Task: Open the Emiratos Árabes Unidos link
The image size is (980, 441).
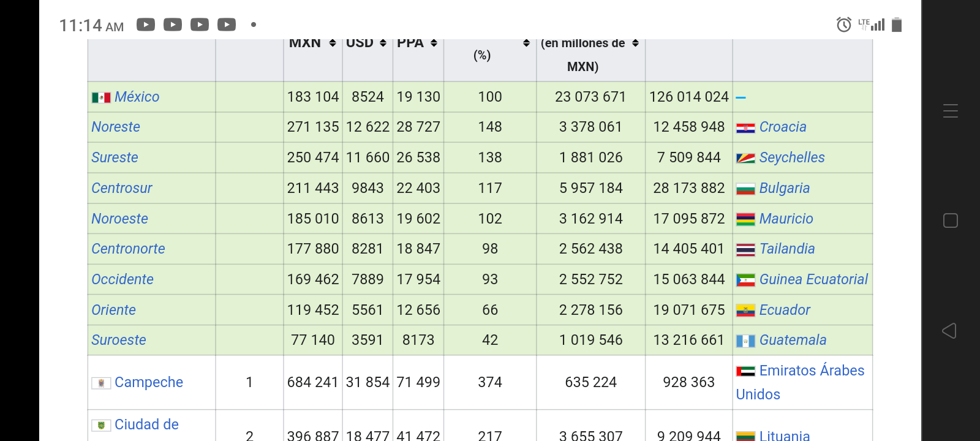Action: [x=811, y=371]
